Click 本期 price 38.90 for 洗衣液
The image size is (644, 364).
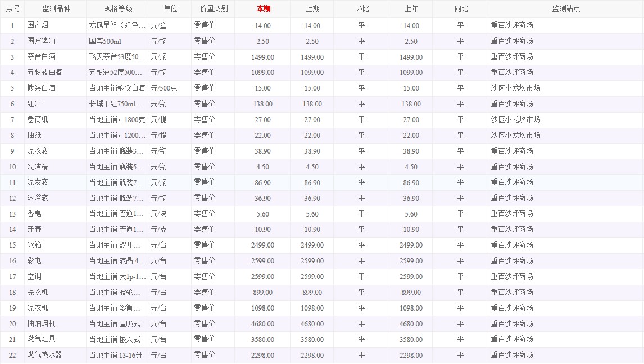click(263, 151)
